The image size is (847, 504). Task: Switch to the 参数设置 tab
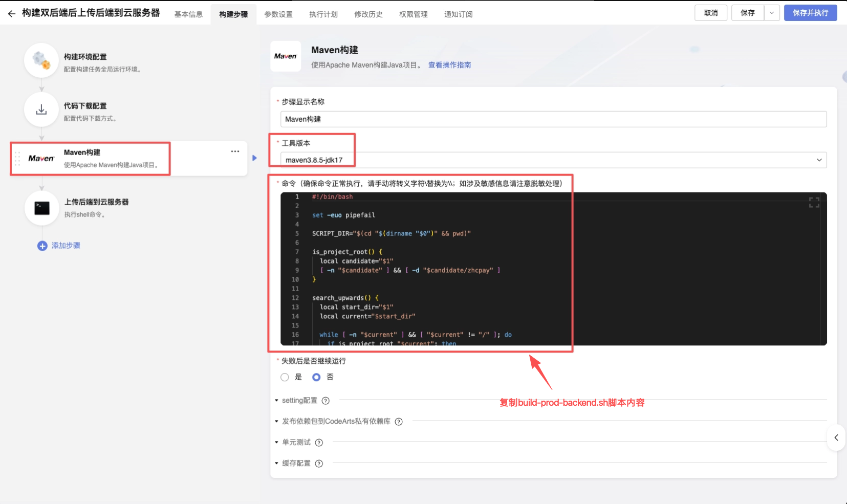pyautogui.click(x=278, y=14)
